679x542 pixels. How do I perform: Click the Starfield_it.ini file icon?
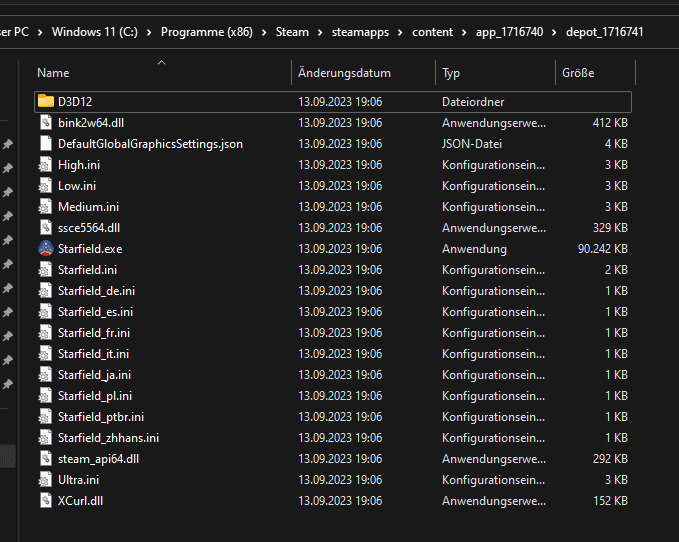pos(45,354)
